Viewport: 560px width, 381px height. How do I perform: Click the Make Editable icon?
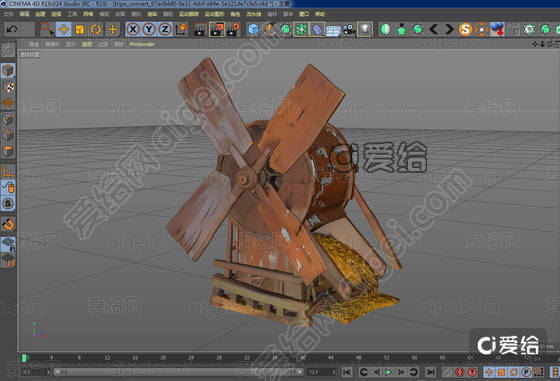point(8,50)
